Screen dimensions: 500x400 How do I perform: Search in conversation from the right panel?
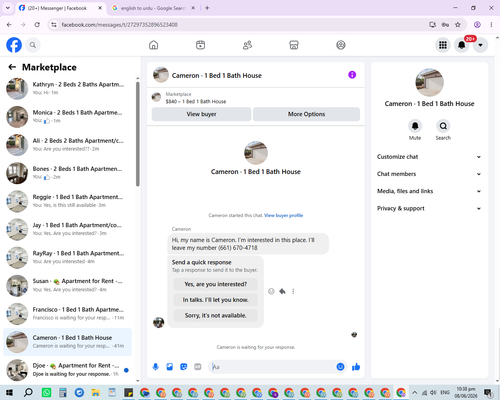point(443,126)
